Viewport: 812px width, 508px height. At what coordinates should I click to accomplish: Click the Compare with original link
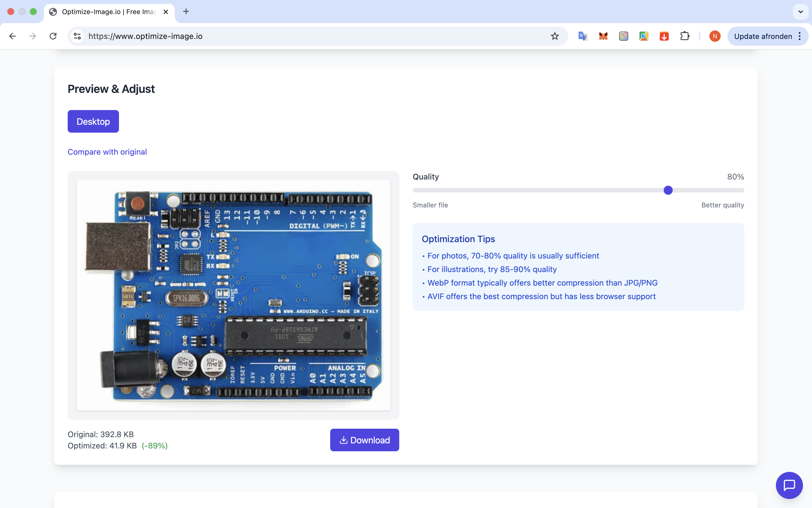click(x=107, y=152)
